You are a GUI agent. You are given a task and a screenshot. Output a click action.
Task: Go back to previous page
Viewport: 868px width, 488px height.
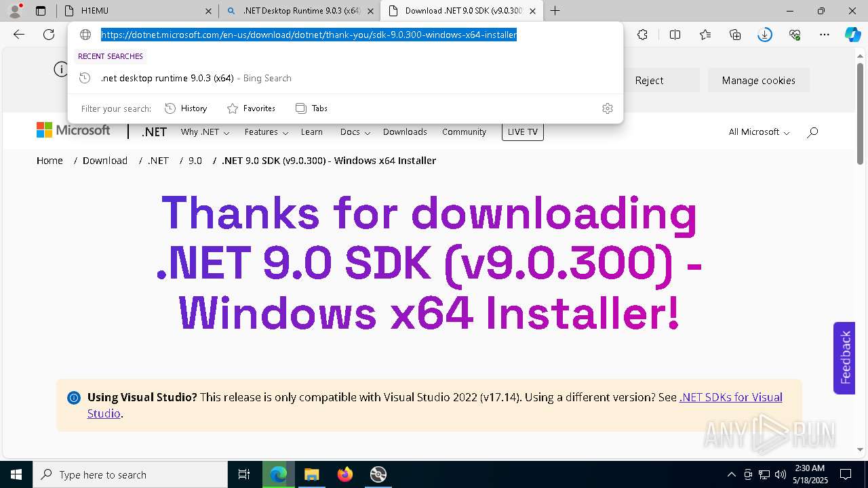tap(19, 35)
